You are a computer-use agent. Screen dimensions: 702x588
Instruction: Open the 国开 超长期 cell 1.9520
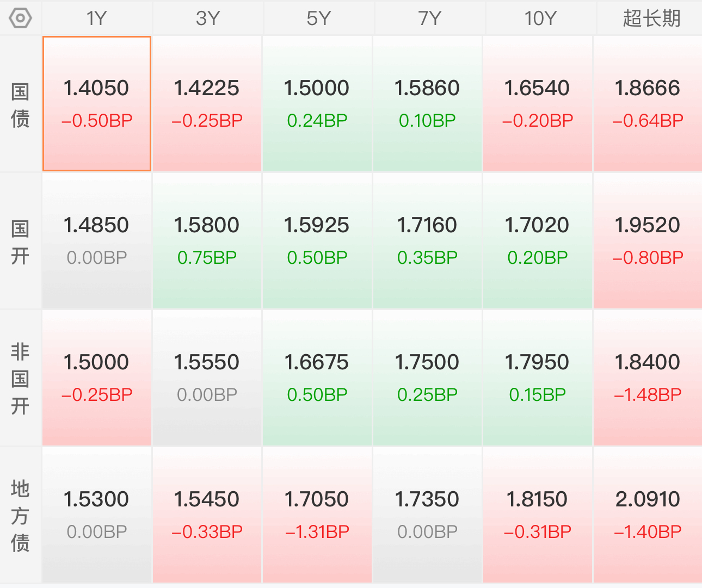648,240
